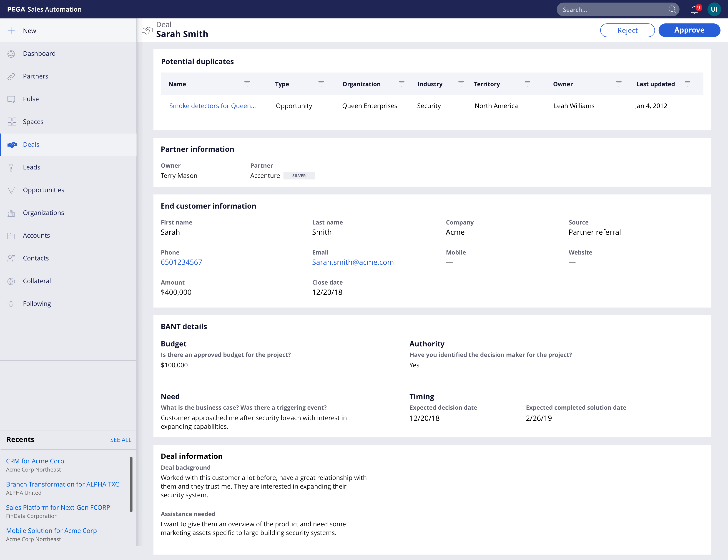Click the Spaces grid icon
Image resolution: width=728 pixels, height=560 pixels.
tap(12, 122)
